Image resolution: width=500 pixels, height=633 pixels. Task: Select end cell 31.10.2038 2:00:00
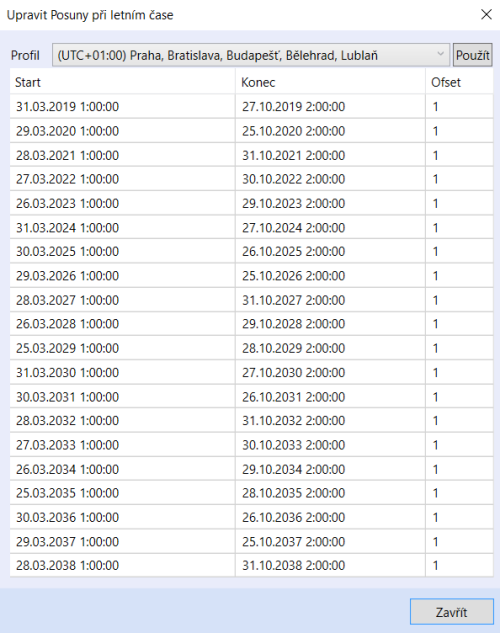(330, 565)
